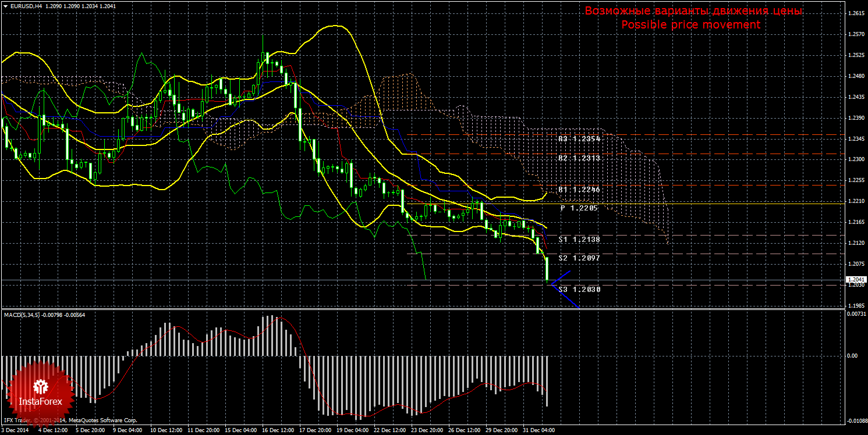Click the 17 Dec 20:00 time axis label
The width and height of the screenshot is (868, 435).
point(316,430)
